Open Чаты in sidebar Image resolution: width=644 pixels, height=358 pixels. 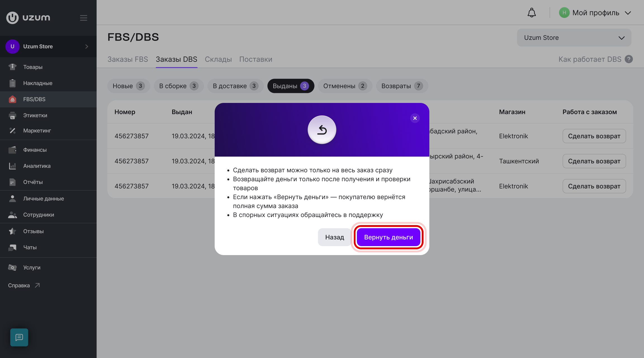48,247
